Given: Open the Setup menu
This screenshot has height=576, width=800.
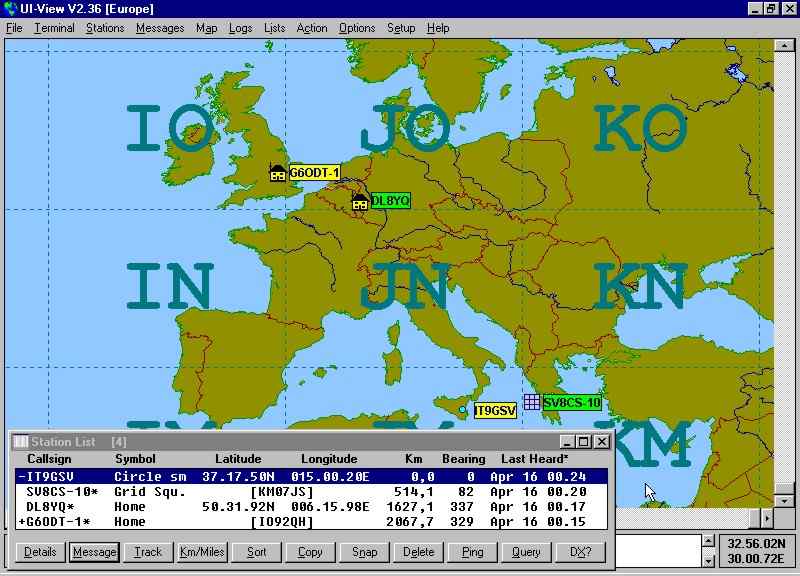Looking at the screenshot, I should click(x=401, y=28).
